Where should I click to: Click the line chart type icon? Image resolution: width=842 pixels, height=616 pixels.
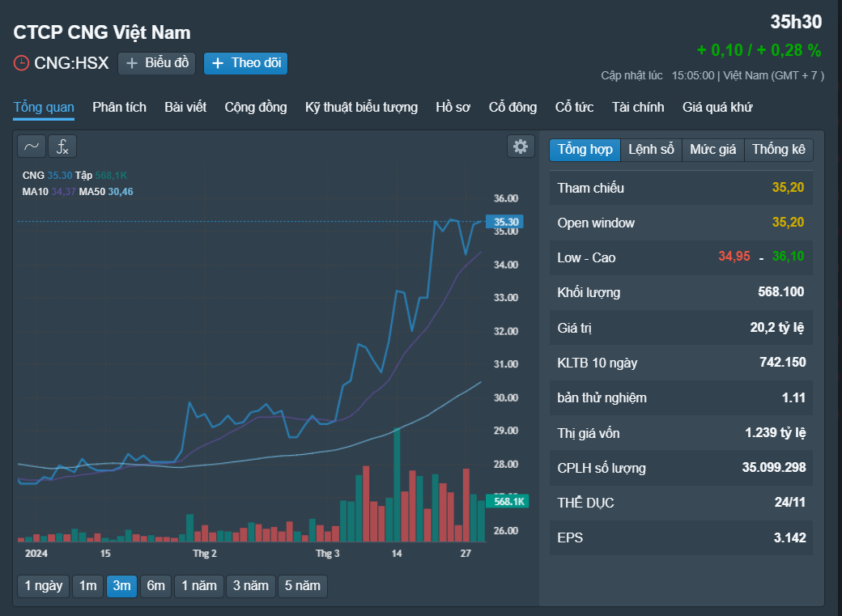pyautogui.click(x=32, y=147)
